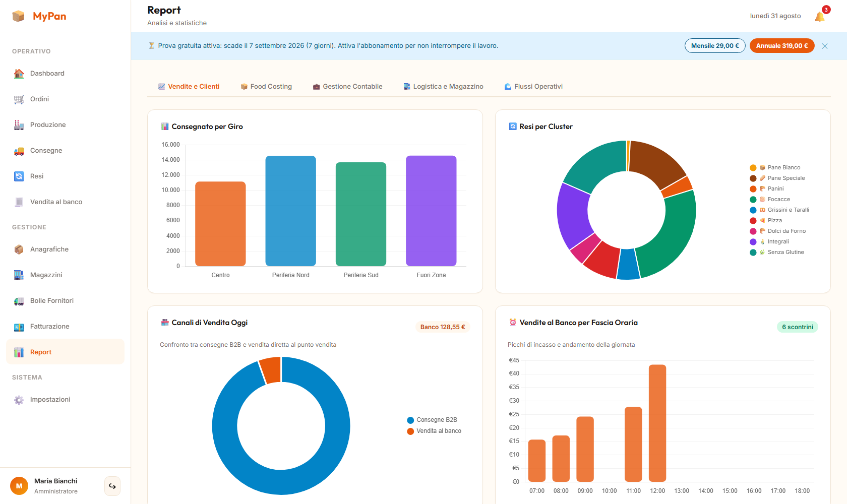Click Maria Bianchi's avatar circle
Screen dimensions: 847x504
[19, 486]
